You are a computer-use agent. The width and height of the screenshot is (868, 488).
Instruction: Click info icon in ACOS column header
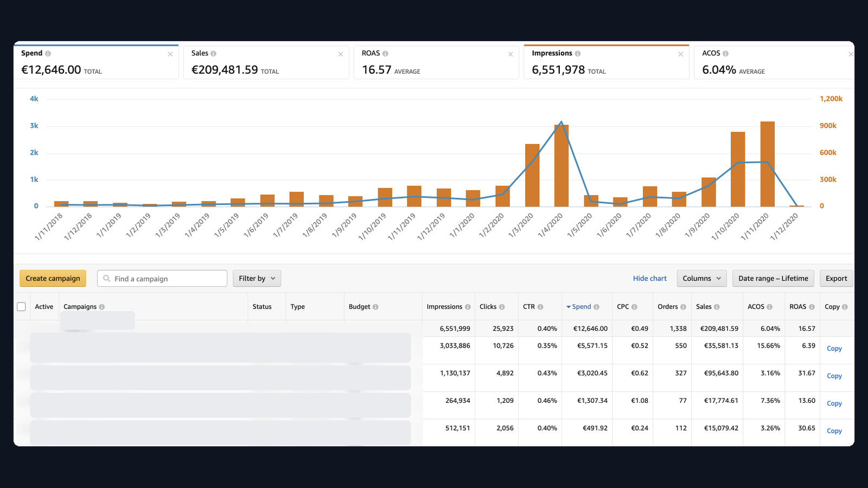770,307
